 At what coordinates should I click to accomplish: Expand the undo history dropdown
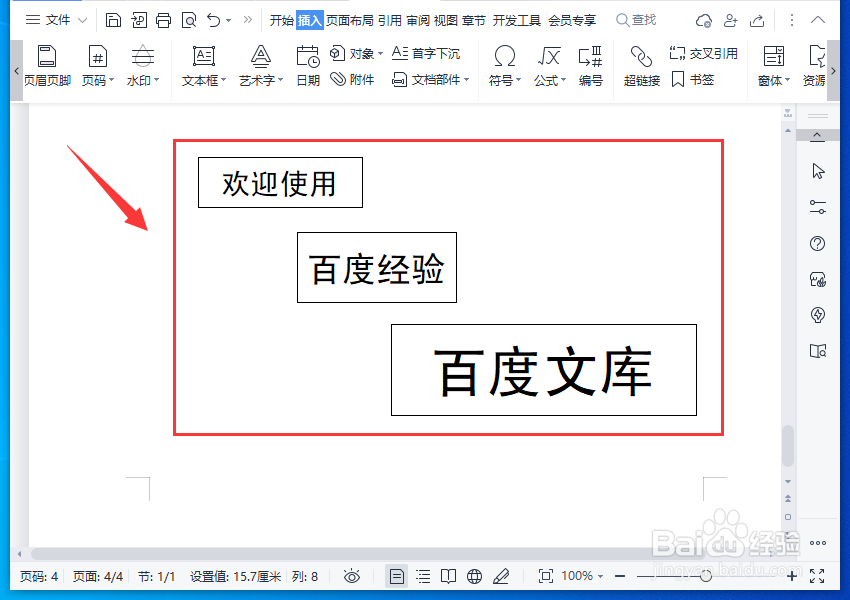click(x=229, y=21)
